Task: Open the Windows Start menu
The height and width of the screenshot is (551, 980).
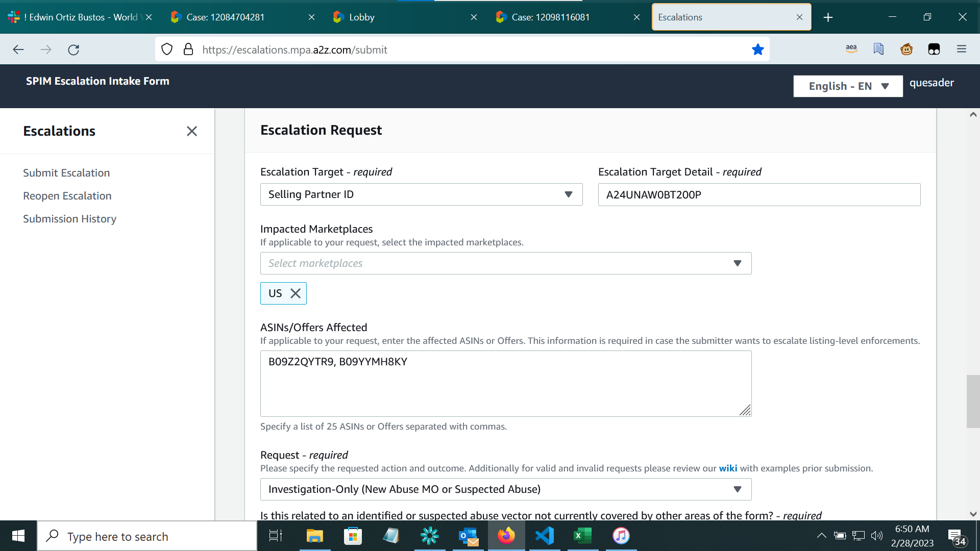Action: point(18,536)
